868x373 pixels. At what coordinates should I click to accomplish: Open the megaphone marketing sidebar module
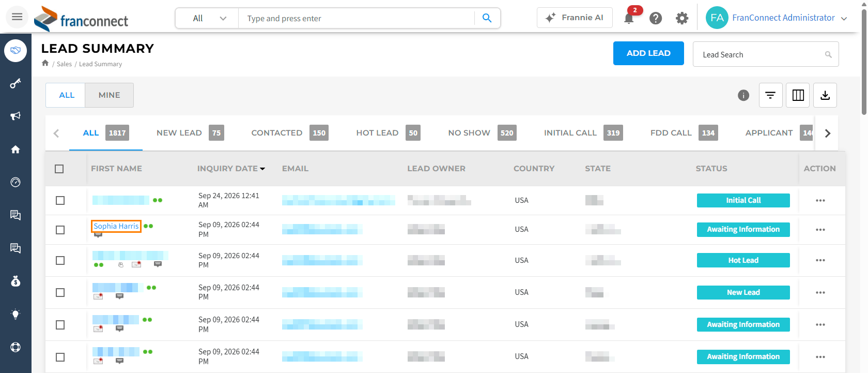16,116
